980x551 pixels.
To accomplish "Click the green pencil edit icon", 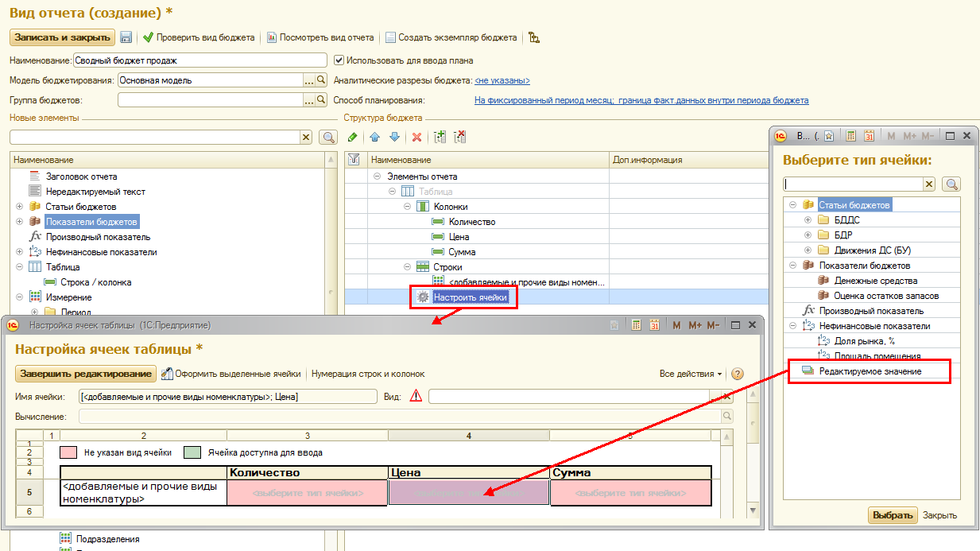I will coord(352,137).
